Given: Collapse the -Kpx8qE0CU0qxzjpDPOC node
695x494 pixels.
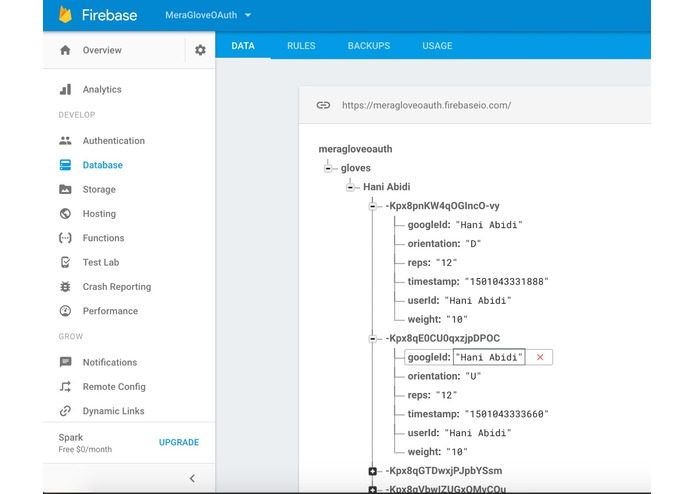Looking at the screenshot, I should coord(372,339).
